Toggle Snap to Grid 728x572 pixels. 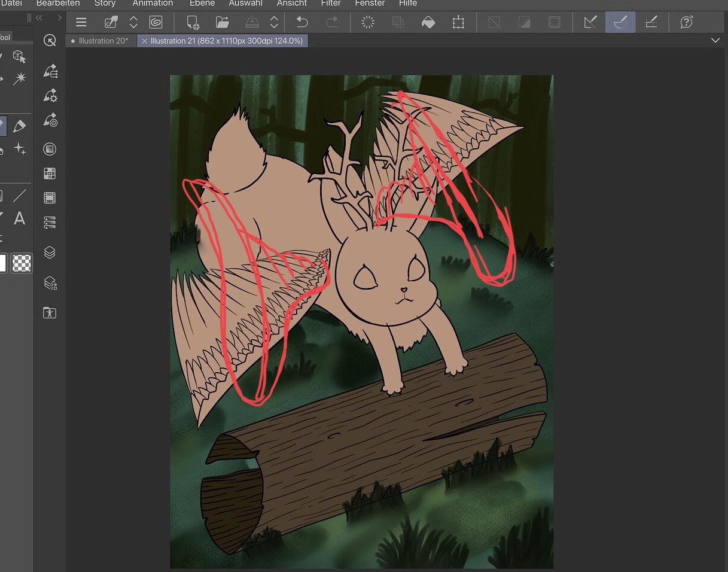pos(651,23)
